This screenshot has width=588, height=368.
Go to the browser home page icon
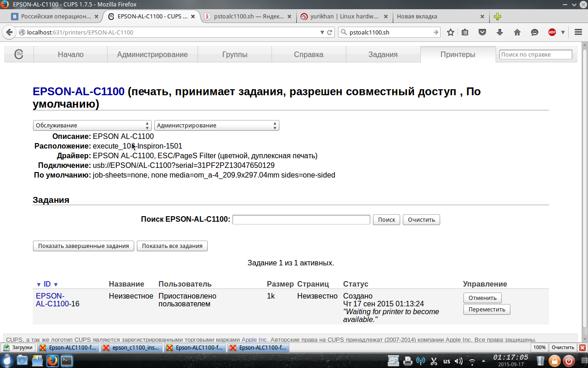point(517,32)
